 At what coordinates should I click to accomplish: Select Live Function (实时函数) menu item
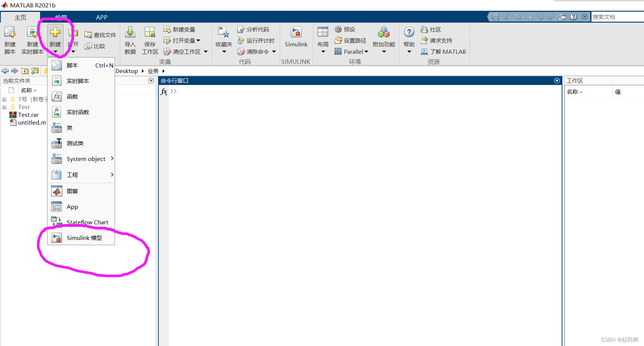81,112
